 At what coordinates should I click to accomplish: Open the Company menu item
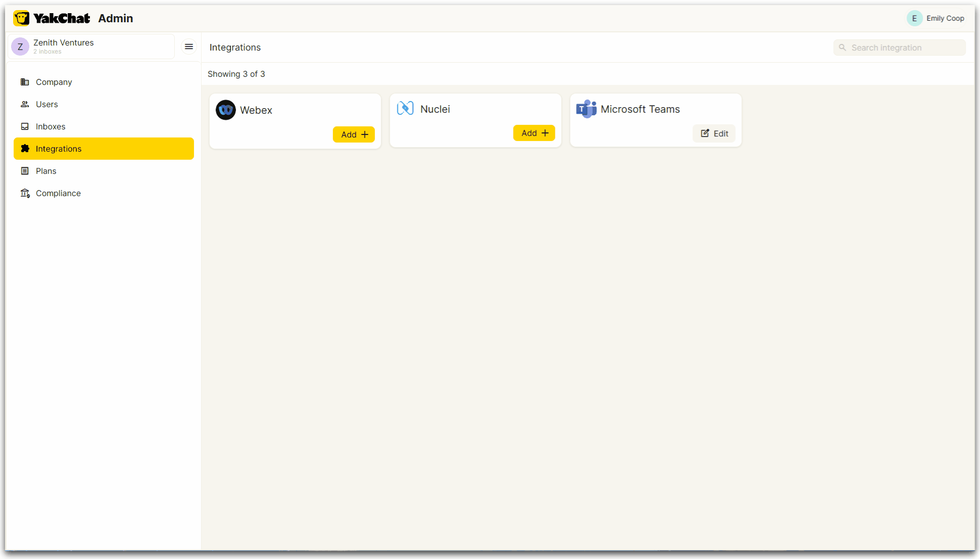54,82
